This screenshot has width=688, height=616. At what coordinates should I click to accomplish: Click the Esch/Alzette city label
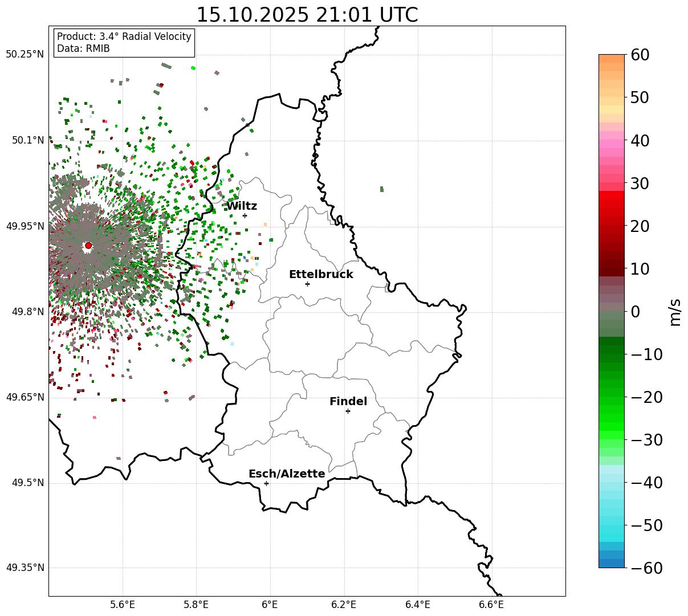coord(287,474)
